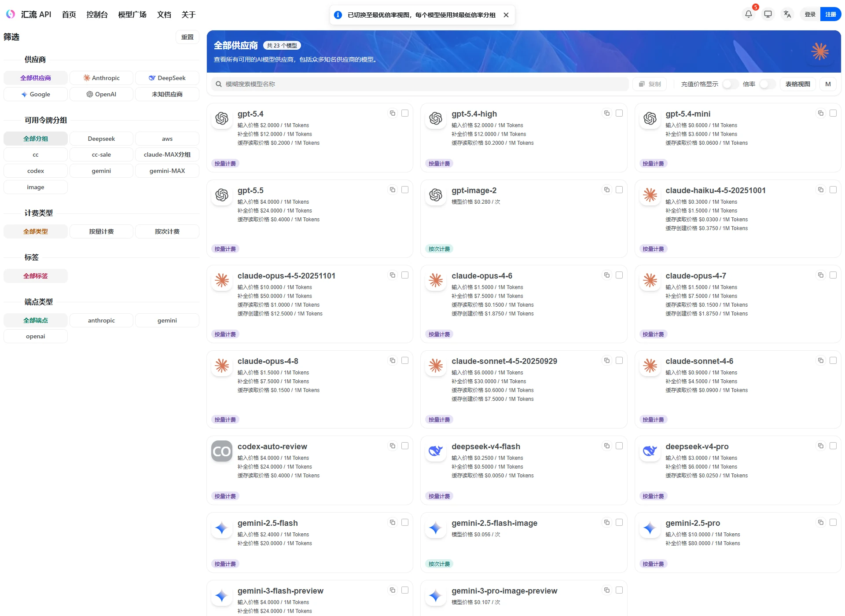Open the language translate icon
The height and width of the screenshot is (616, 845).
[787, 15]
